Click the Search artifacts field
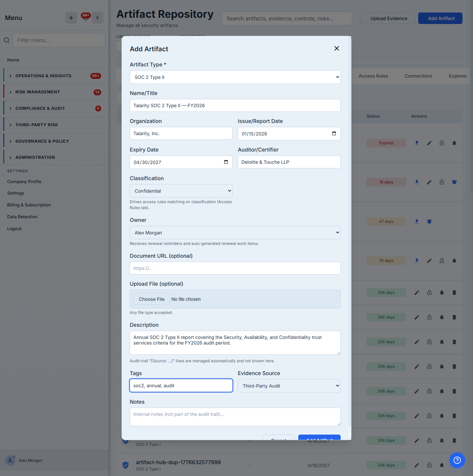 click(x=287, y=18)
